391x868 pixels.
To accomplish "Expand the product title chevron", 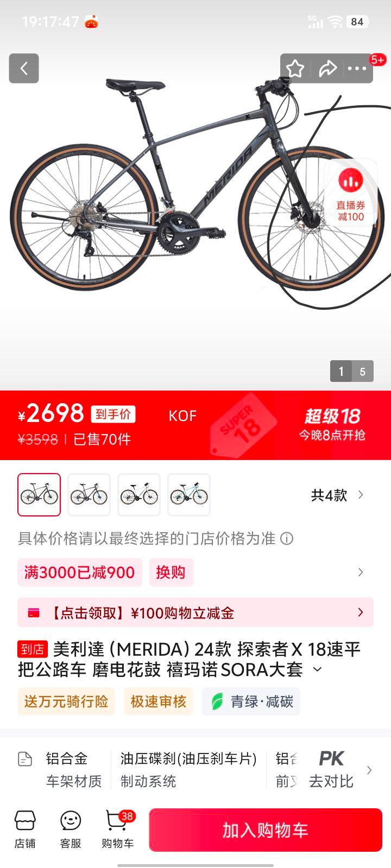I will click(x=317, y=669).
